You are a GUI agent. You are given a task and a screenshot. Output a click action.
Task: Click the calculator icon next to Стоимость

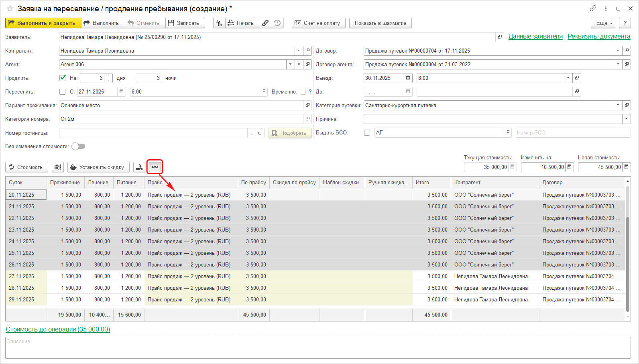pos(58,167)
